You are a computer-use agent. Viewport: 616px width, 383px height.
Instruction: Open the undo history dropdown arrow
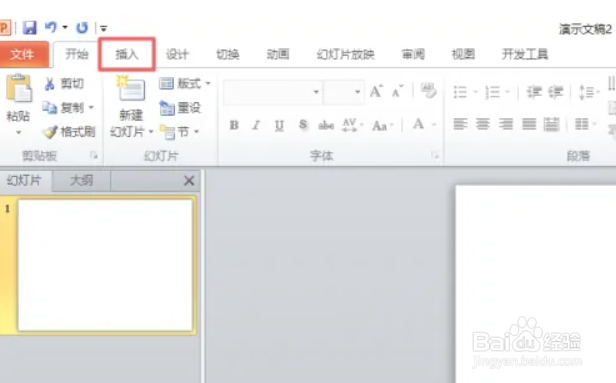65,27
